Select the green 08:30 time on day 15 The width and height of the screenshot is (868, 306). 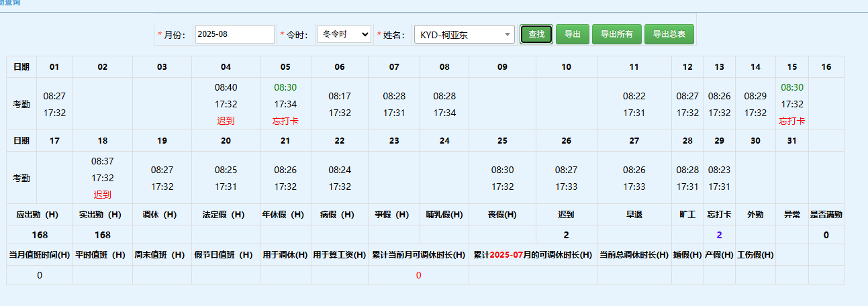tap(792, 87)
